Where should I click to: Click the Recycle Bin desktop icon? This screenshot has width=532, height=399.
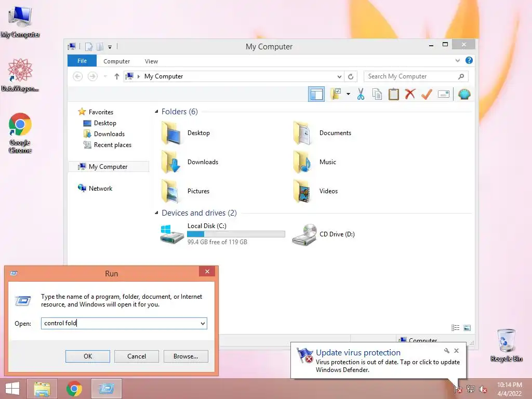click(506, 345)
